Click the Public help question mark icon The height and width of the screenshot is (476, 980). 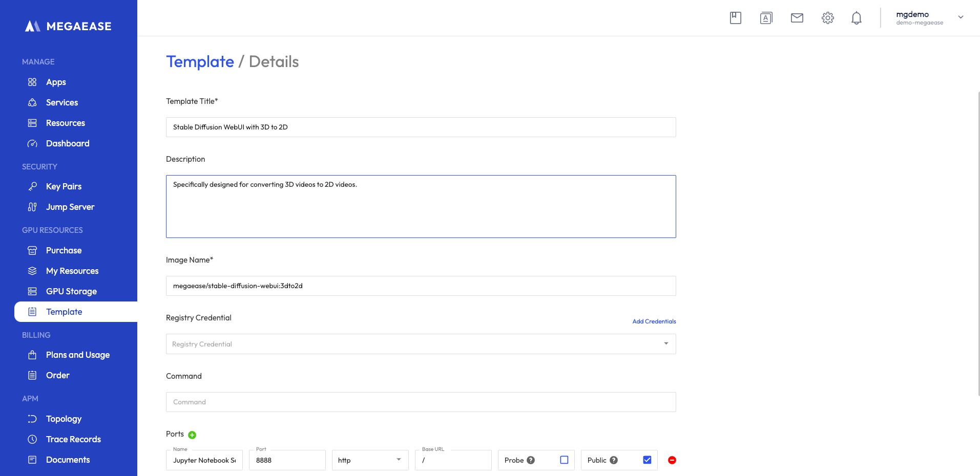pyautogui.click(x=614, y=460)
